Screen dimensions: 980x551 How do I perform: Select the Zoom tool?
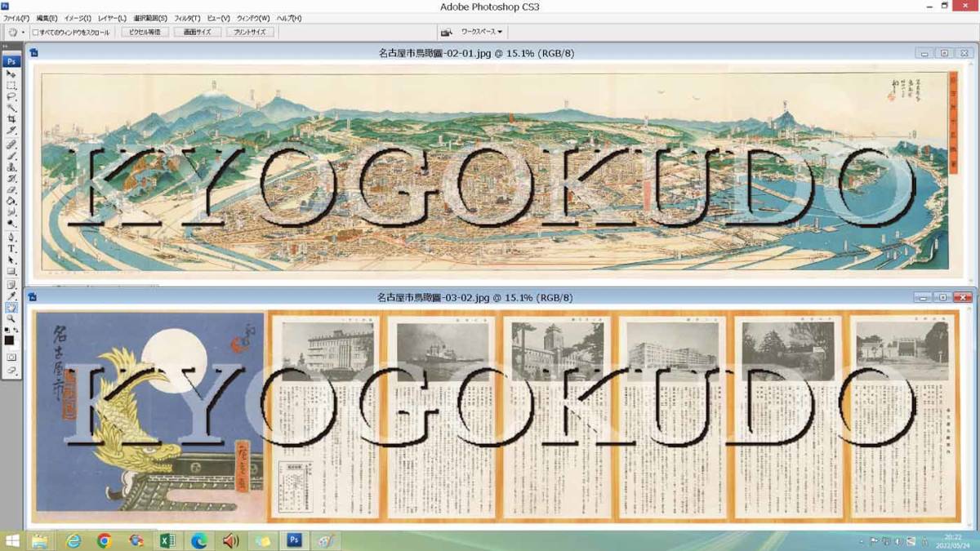pyautogui.click(x=11, y=318)
